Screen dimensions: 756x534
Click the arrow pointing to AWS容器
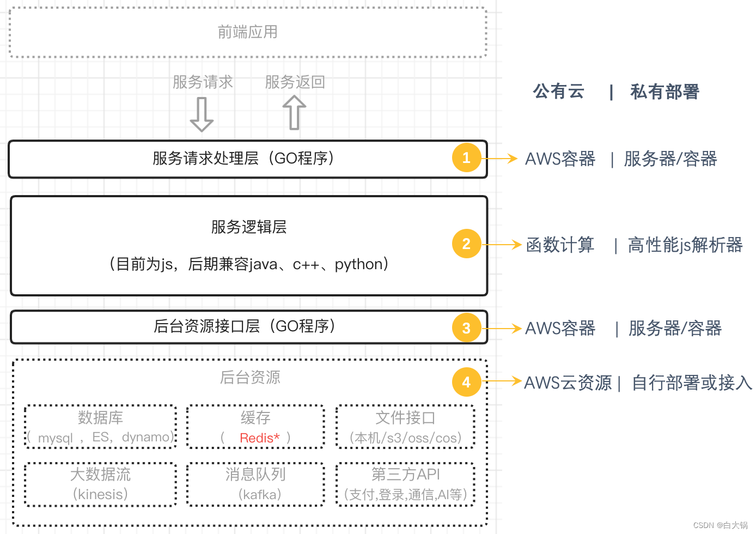[504, 158]
